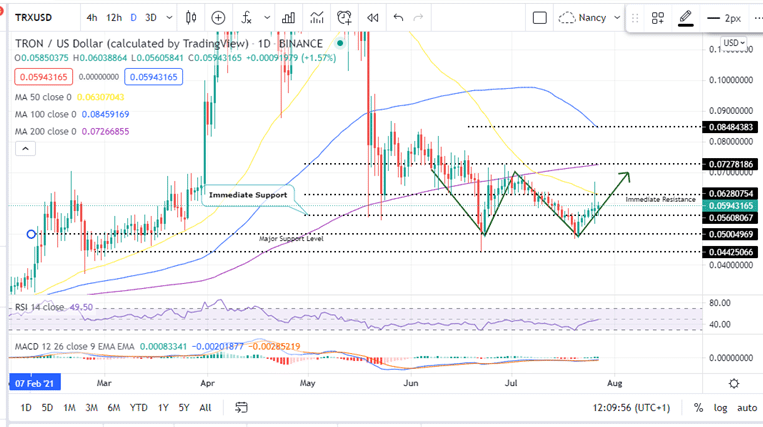Viewport: 763px width, 427px height.
Task: Select the D daily timeframe
Action: coord(133,18)
